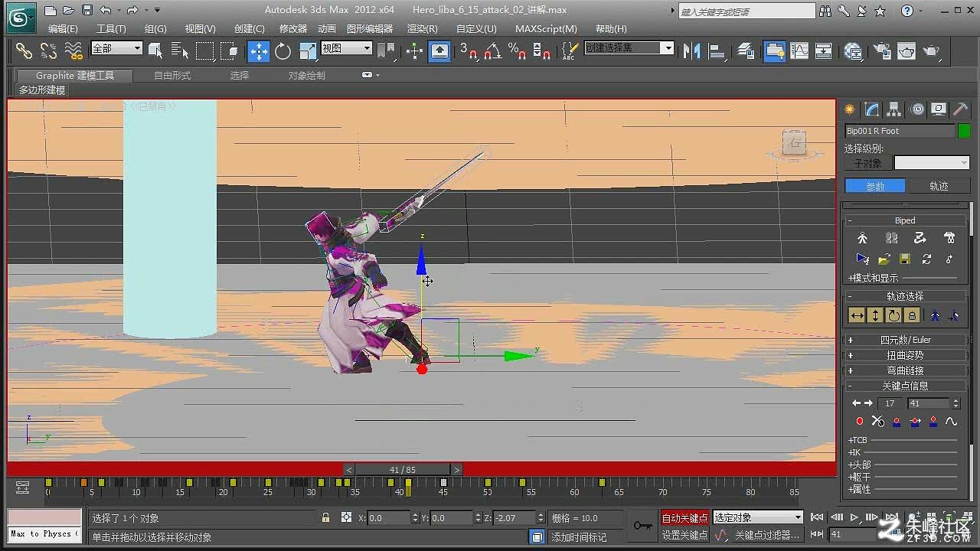Click the Render Production teapot icon

(931, 51)
